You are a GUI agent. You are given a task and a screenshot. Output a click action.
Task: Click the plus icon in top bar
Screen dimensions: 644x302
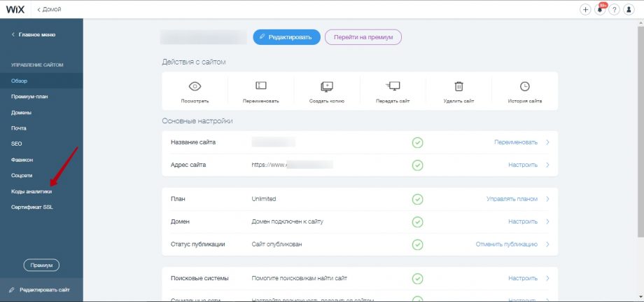click(x=586, y=10)
